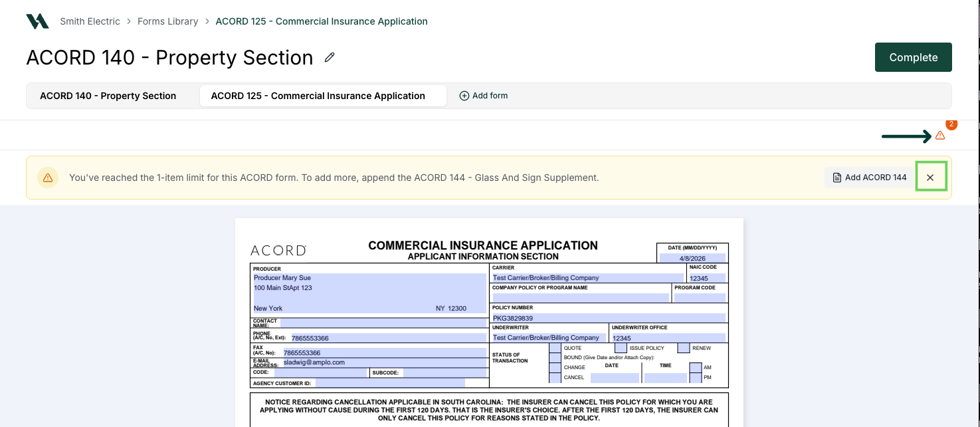Dismiss the item limit warning banner
This screenshot has width=980, height=427.
click(x=930, y=178)
